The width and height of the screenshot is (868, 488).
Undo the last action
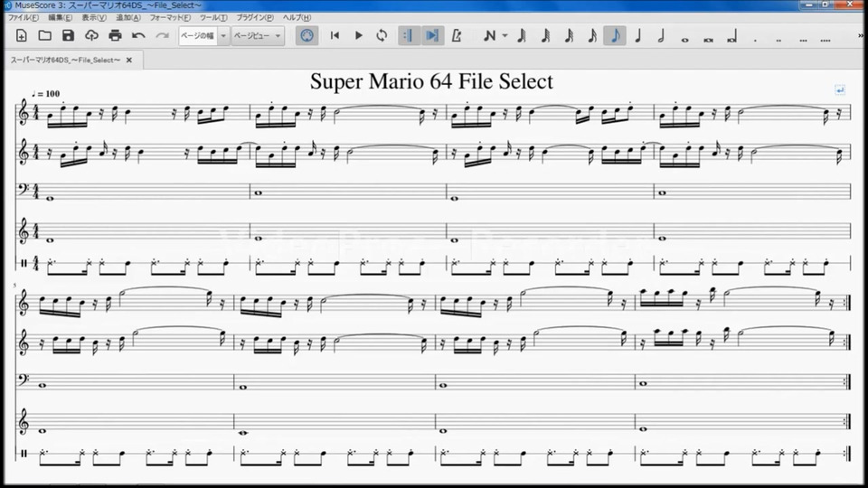[138, 36]
